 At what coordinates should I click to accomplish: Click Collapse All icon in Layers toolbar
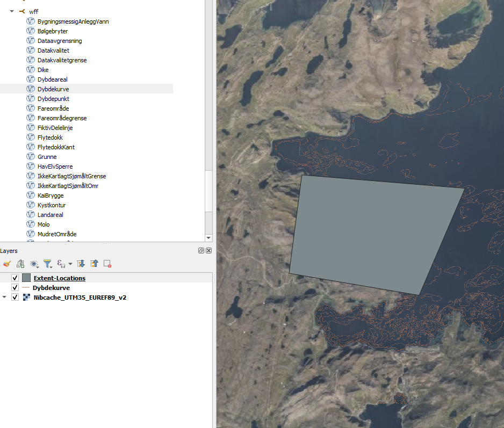point(94,264)
